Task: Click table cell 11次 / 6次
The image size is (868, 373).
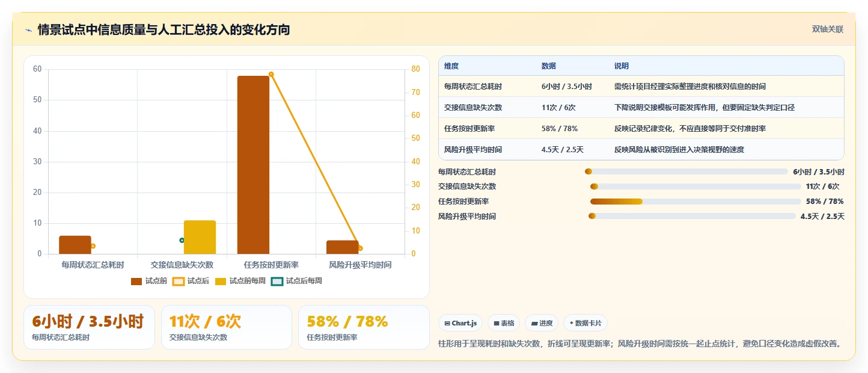Action: (x=558, y=108)
